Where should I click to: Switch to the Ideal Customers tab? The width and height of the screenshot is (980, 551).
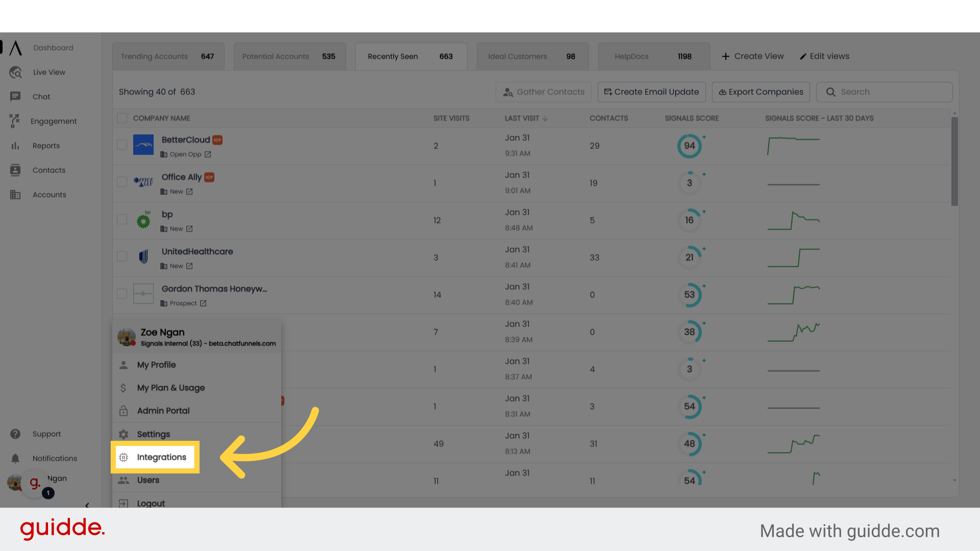[x=532, y=56]
